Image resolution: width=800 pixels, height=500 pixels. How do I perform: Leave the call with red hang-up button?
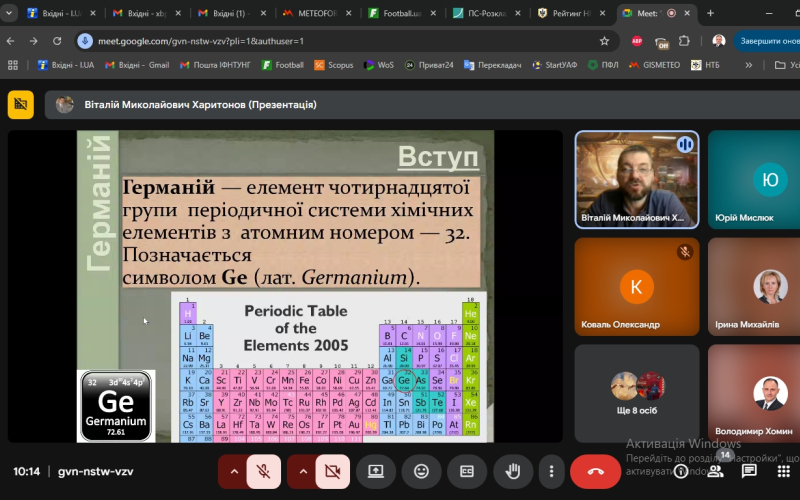point(595,471)
